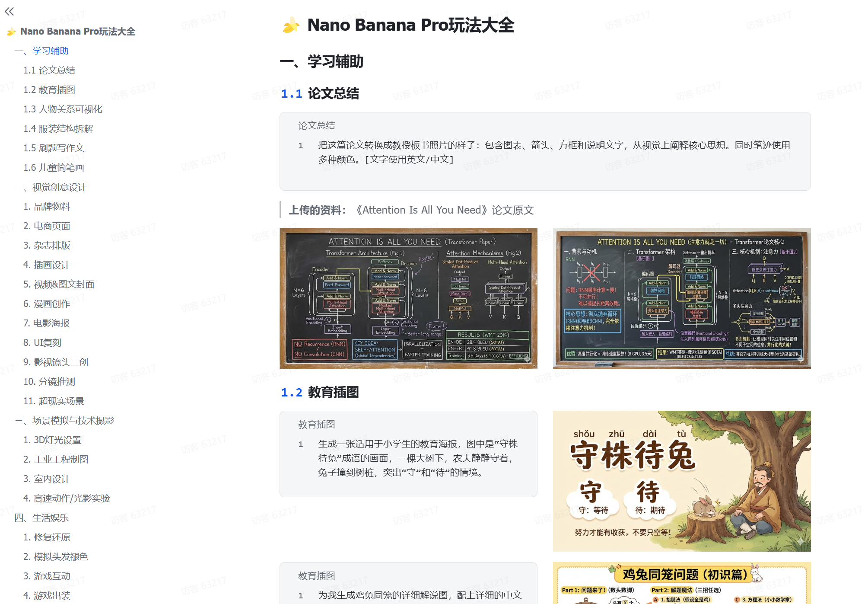Open 7. 电影海报 navigation entry
The height and width of the screenshot is (604, 868).
[x=48, y=323]
